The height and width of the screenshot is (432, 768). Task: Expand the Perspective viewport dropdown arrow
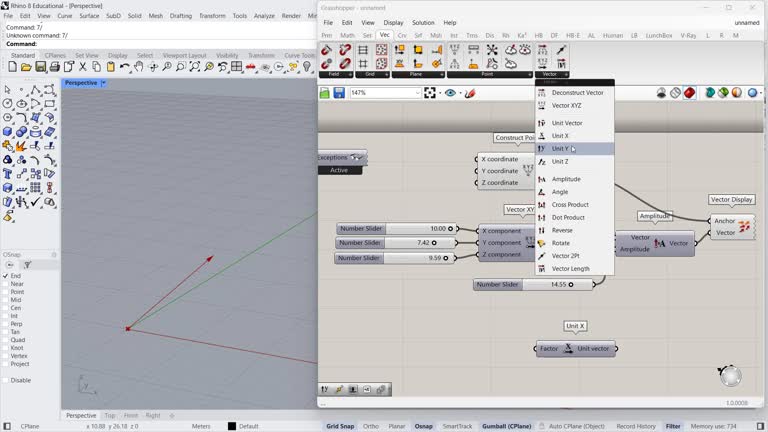pyautogui.click(x=103, y=83)
